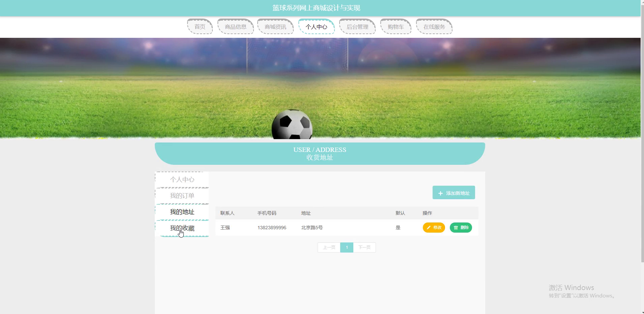The width and height of the screenshot is (644, 314).
Task: Open the 商城资讯 navigation tab
Action: pyautogui.click(x=275, y=27)
